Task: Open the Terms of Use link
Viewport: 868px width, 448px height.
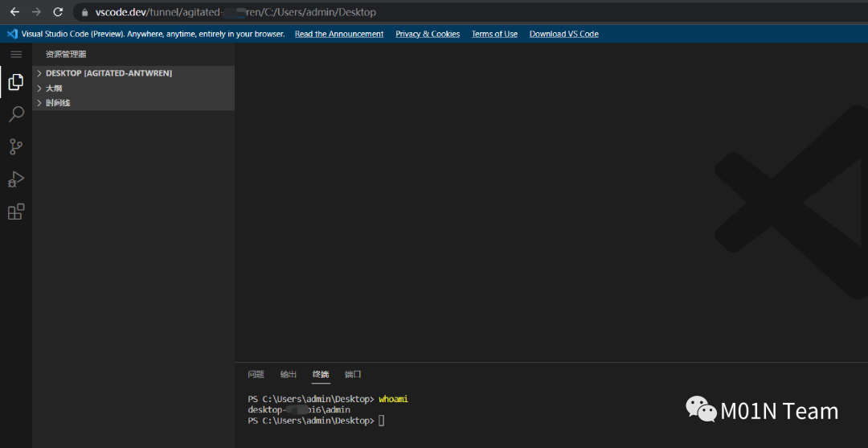Action: (x=494, y=34)
